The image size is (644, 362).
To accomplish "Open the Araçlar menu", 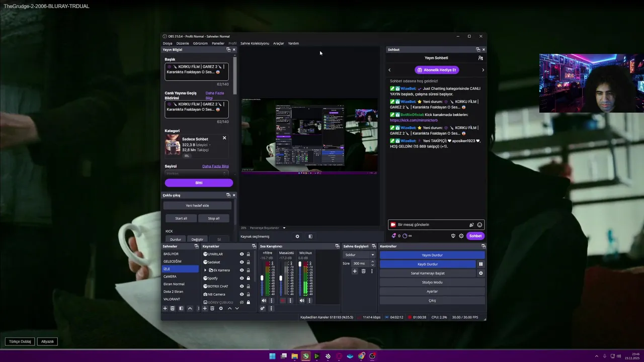I will (278, 43).
